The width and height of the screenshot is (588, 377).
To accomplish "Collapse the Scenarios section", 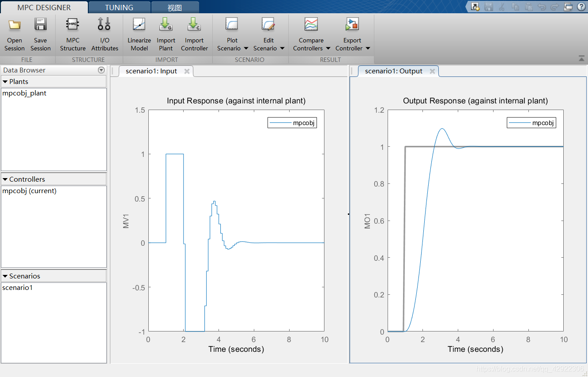I will [x=5, y=276].
